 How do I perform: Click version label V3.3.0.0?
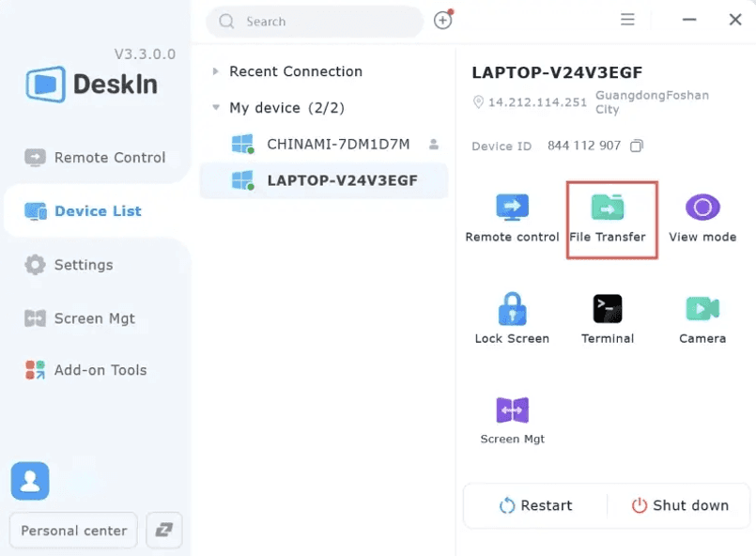click(145, 54)
